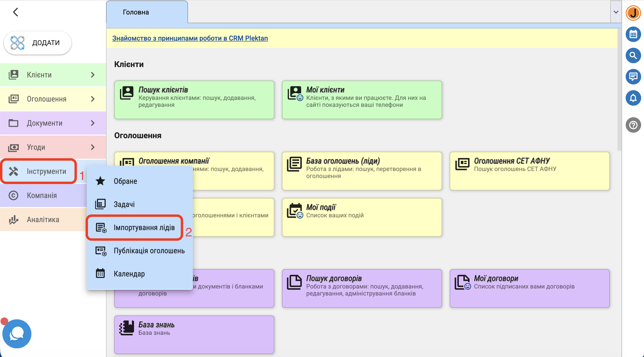
Task: Open messages chat icon on right
Action: coord(633,76)
